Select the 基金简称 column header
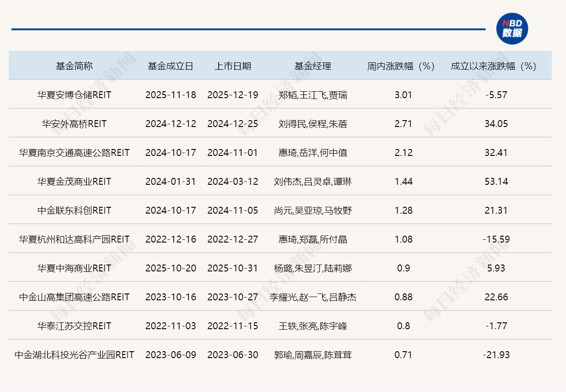This screenshot has height=392, width=566. point(74,66)
